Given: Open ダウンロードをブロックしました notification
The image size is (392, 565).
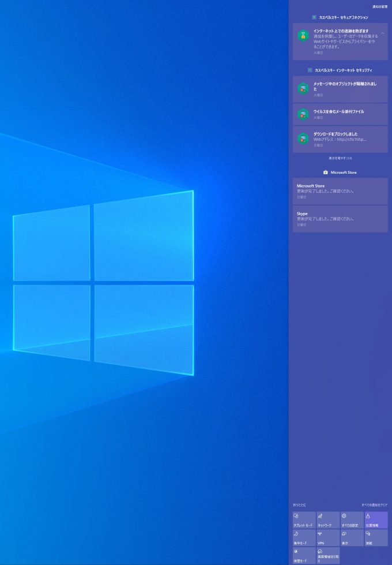Looking at the screenshot, I should point(340,139).
